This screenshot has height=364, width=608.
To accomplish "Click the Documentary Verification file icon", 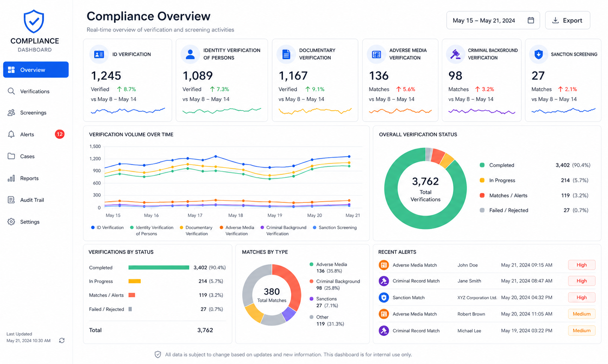I will click(286, 54).
